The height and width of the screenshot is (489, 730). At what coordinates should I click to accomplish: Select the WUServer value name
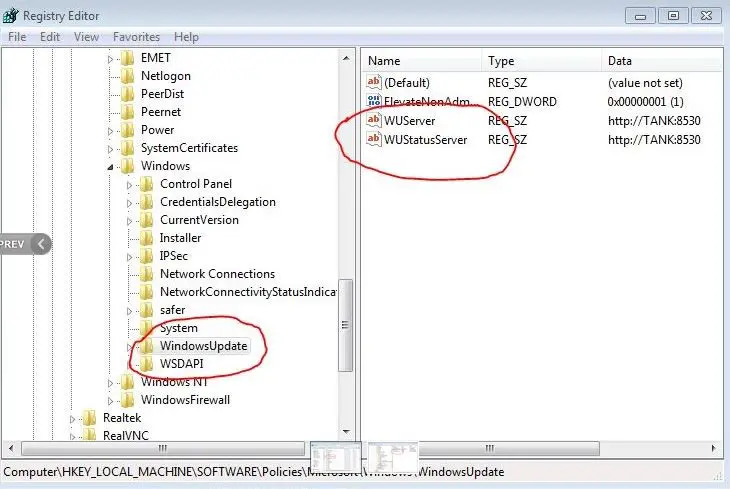(410, 121)
